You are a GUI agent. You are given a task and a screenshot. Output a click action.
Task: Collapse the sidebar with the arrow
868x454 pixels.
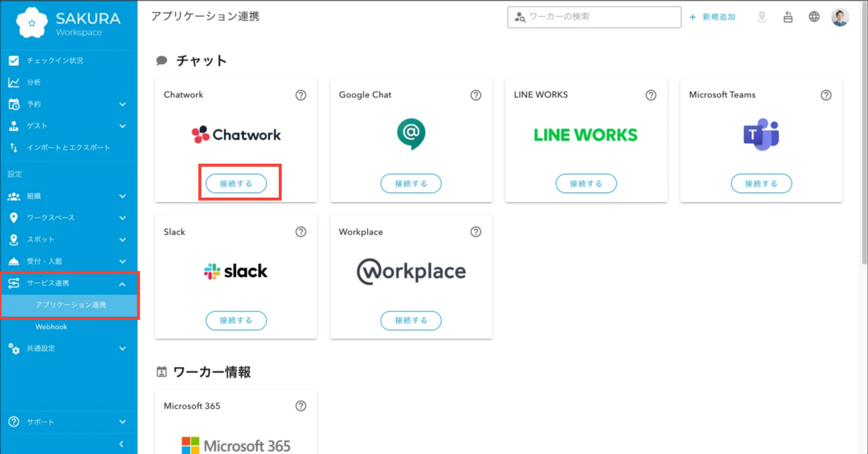point(121,444)
